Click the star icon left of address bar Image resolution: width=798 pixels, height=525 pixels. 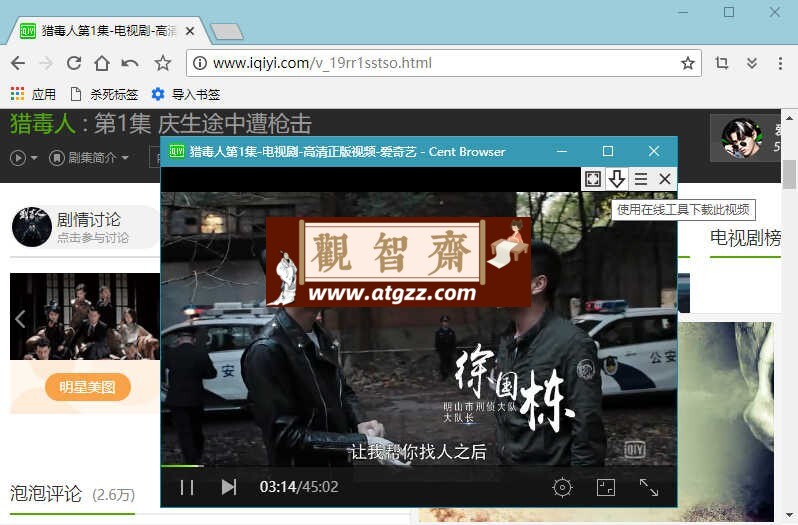point(163,63)
